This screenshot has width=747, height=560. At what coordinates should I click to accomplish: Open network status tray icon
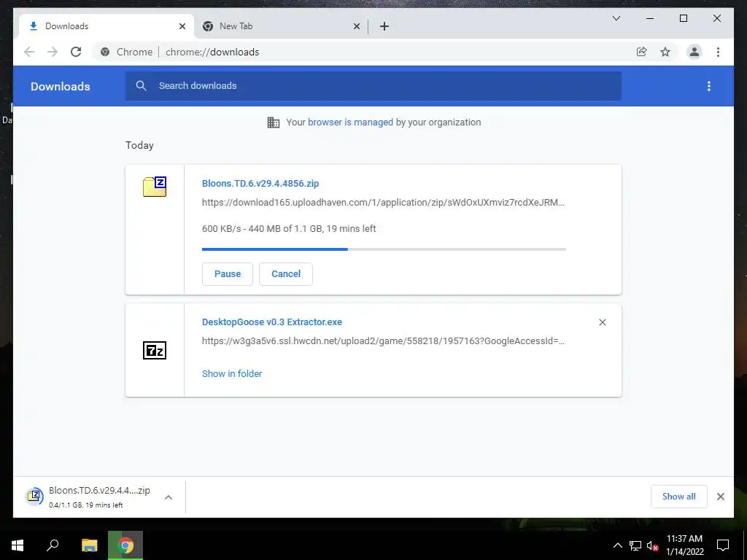(x=635, y=545)
